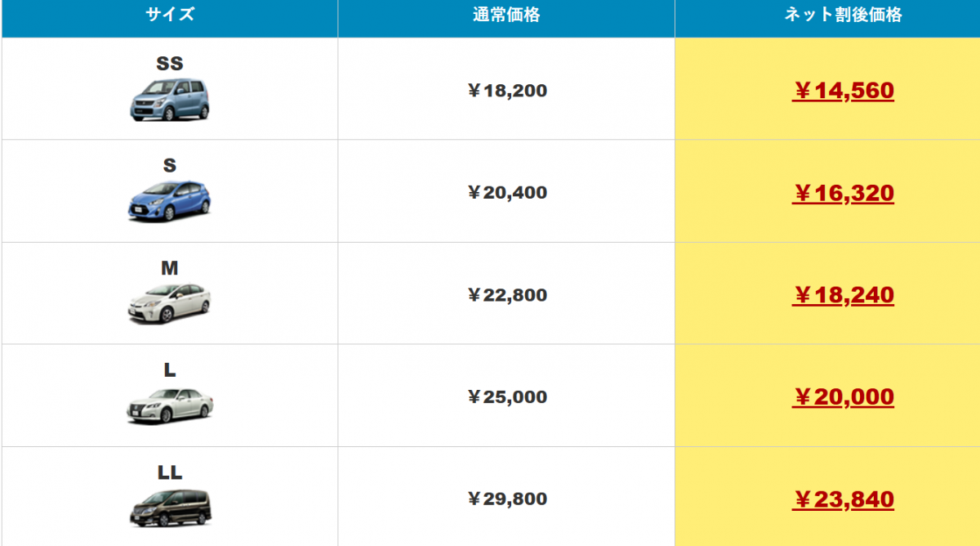Click the LL size dark minivan image
Viewport: 980px width, 546px height.
169,508
